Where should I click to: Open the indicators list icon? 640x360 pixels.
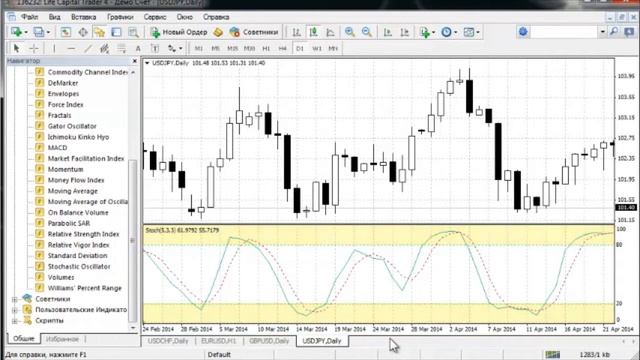pos(424,32)
